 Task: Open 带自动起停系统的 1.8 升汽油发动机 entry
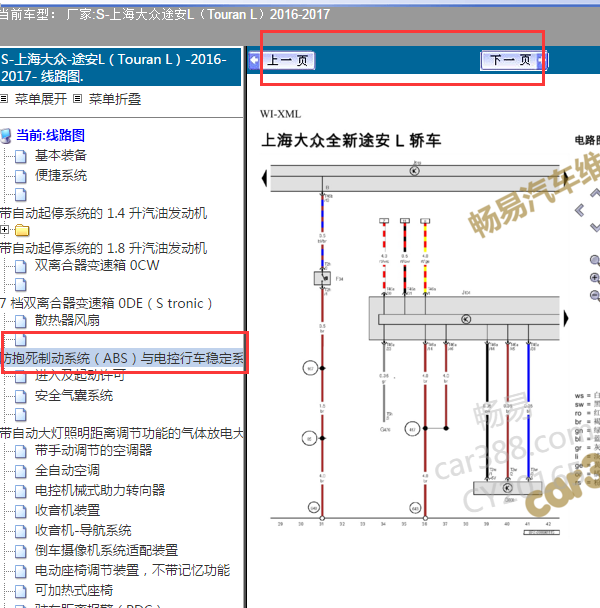(x=104, y=248)
